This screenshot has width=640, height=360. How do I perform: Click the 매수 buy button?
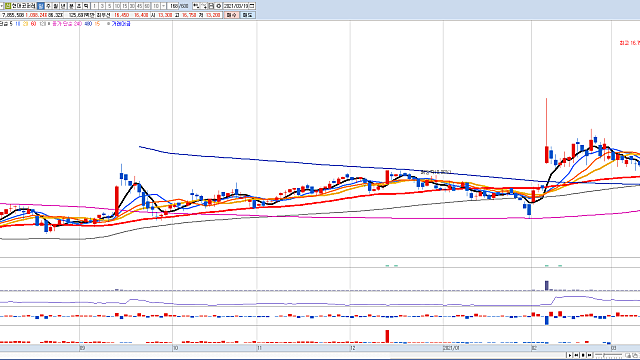coord(231,15)
